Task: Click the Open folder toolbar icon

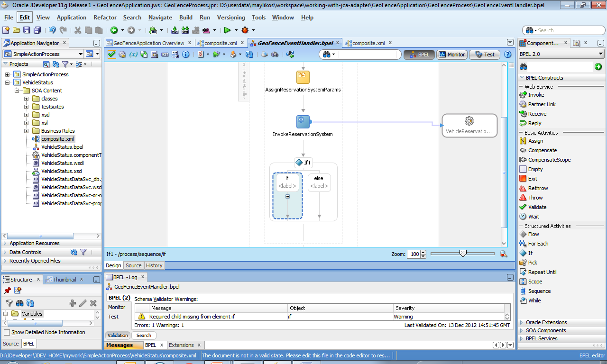Action: 17,30
